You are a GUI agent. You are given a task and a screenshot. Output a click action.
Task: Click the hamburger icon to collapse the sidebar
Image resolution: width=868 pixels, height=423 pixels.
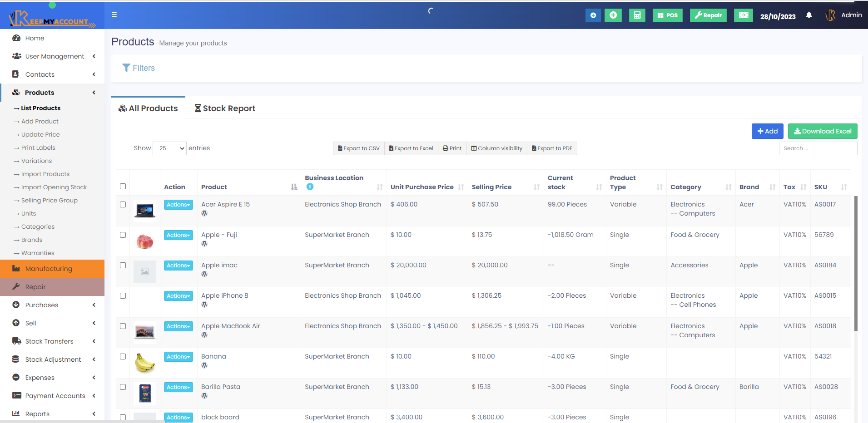(x=114, y=15)
